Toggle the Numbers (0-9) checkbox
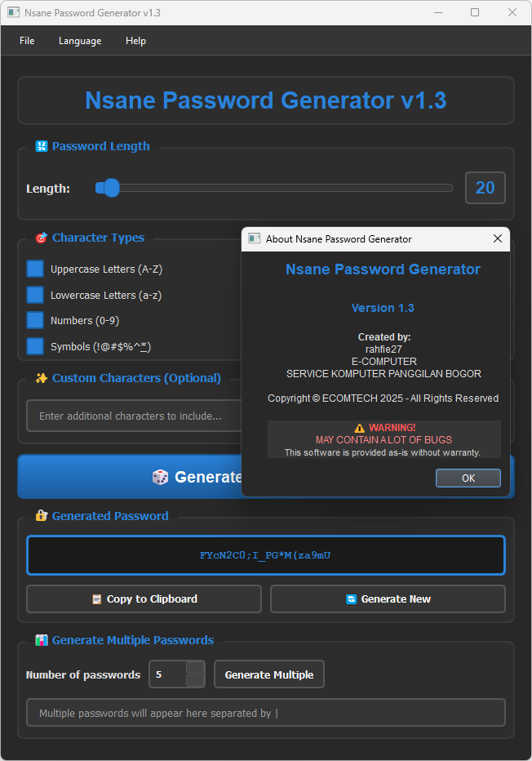The height and width of the screenshot is (761, 532). [35, 320]
